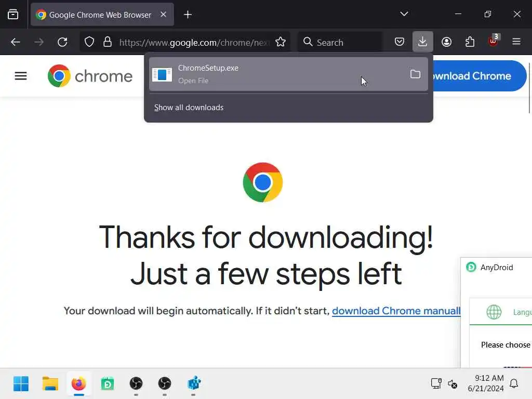Select the Google Chrome Web Browser tab

[x=102, y=15]
